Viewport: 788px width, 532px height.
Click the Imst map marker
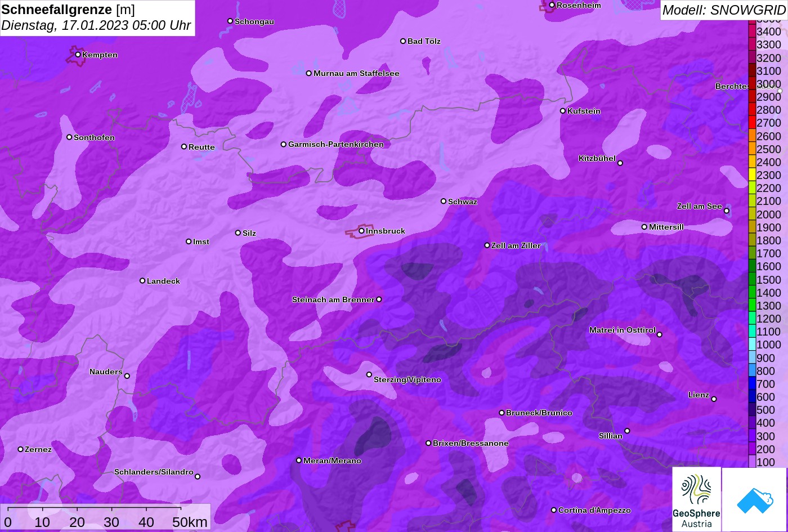(189, 242)
